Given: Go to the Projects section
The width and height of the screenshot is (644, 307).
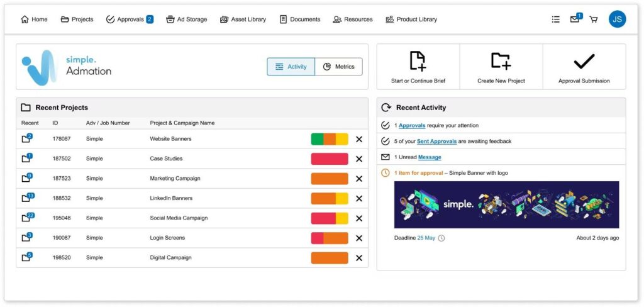Looking at the screenshot, I should click(77, 20).
